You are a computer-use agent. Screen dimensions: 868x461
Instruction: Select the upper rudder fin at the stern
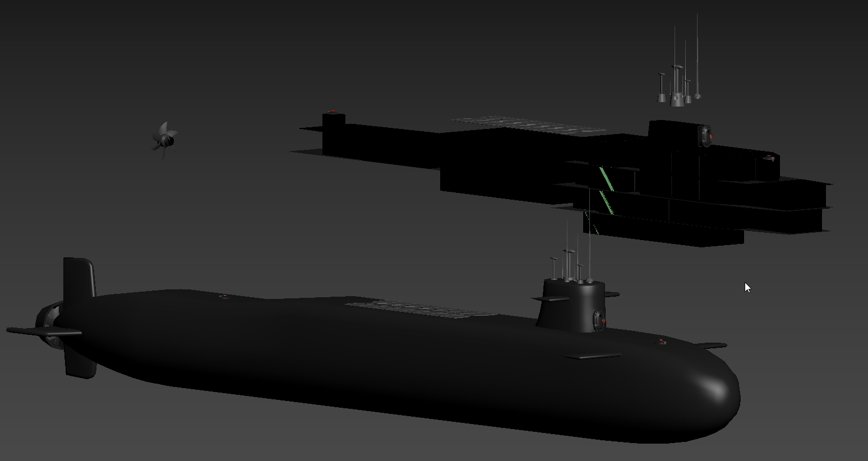pos(79,277)
